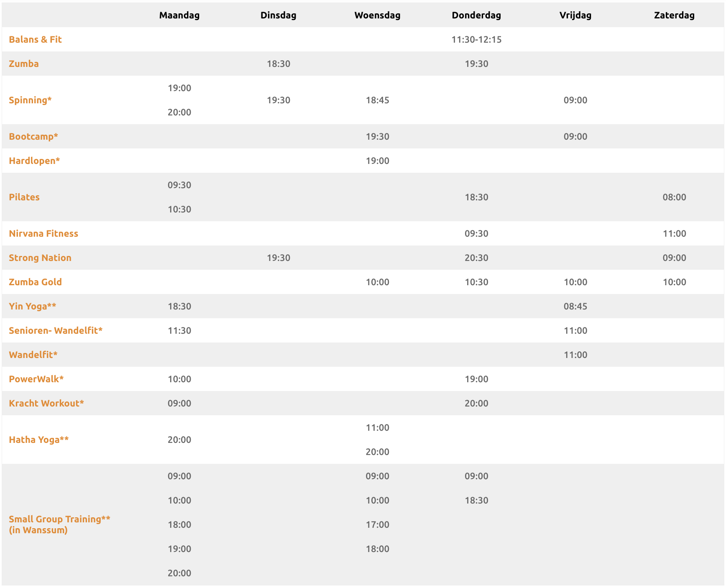The image size is (726, 588).
Task: Open Small Group Training** (in Wanssum) link
Action: click(59, 525)
